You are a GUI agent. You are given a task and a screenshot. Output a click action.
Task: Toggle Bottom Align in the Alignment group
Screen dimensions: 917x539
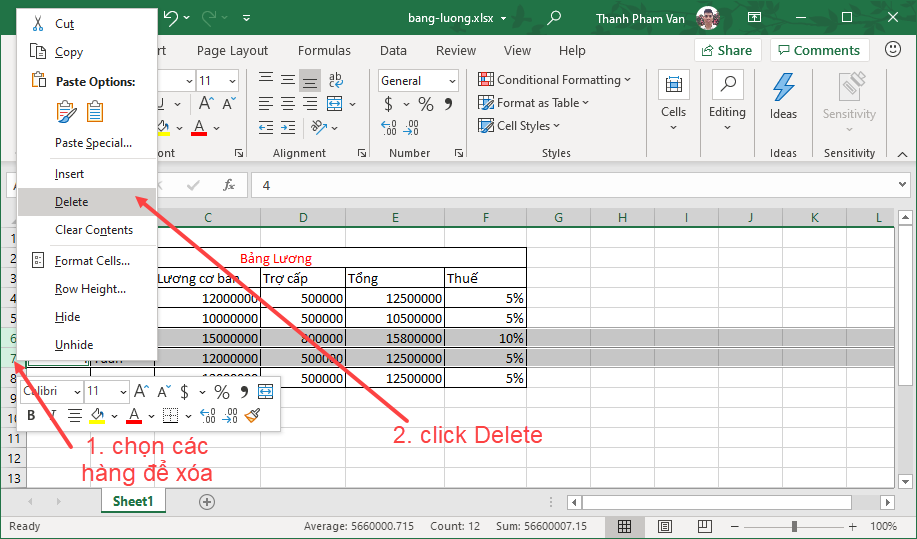click(x=310, y=80)
